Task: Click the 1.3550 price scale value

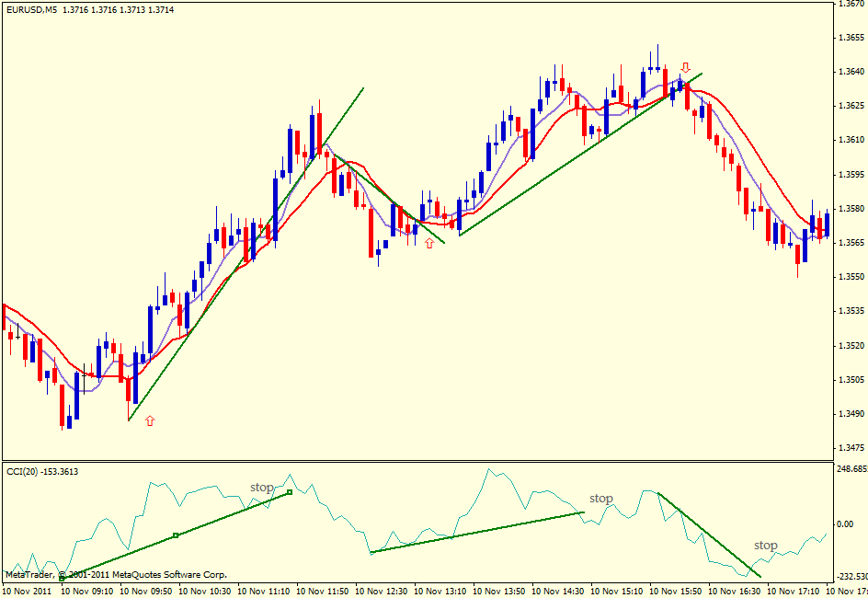Action: [851, 277]
